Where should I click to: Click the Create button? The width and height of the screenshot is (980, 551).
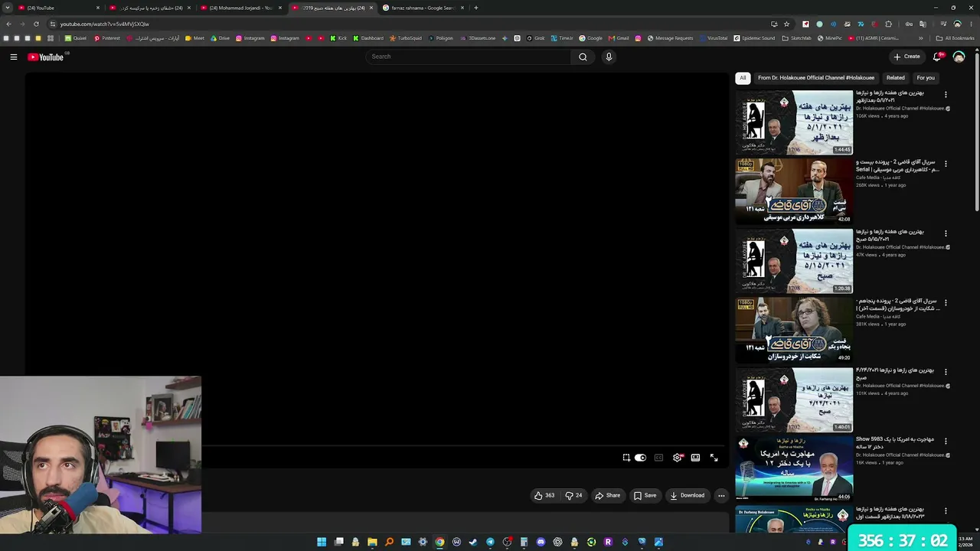[907, 57]
